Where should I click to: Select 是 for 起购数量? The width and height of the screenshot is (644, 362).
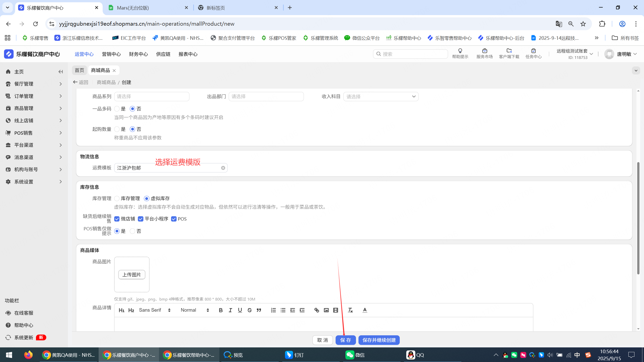pos(117,129)
